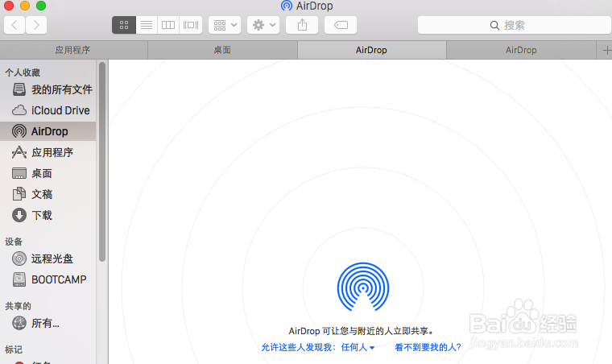Go back with the left arrow button
The image size is (612, 364).
(14, 25)
